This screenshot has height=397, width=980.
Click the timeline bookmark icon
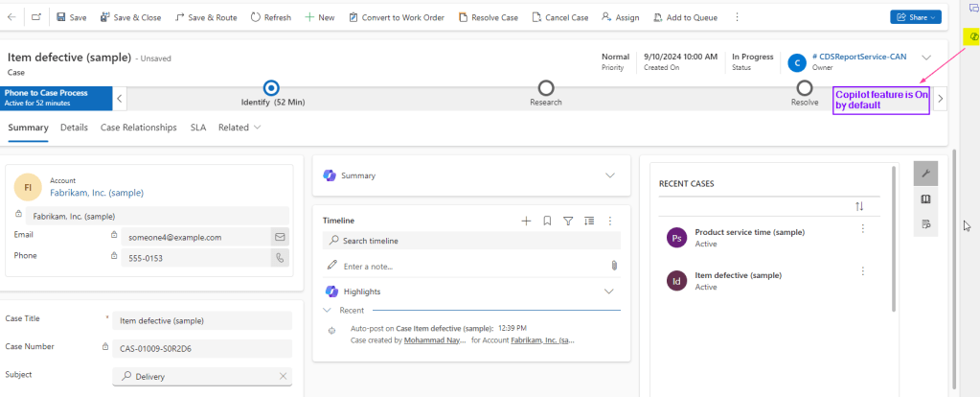[547, 221]
